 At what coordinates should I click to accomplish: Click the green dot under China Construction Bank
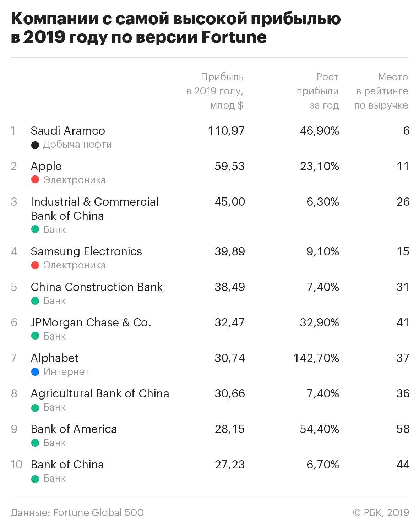click(x=35, y=301)
